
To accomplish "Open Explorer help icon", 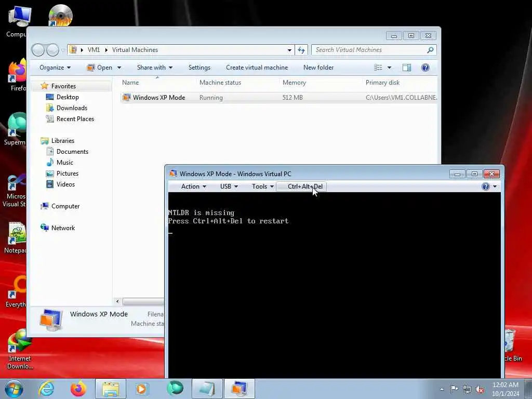I will pos(425,68).
